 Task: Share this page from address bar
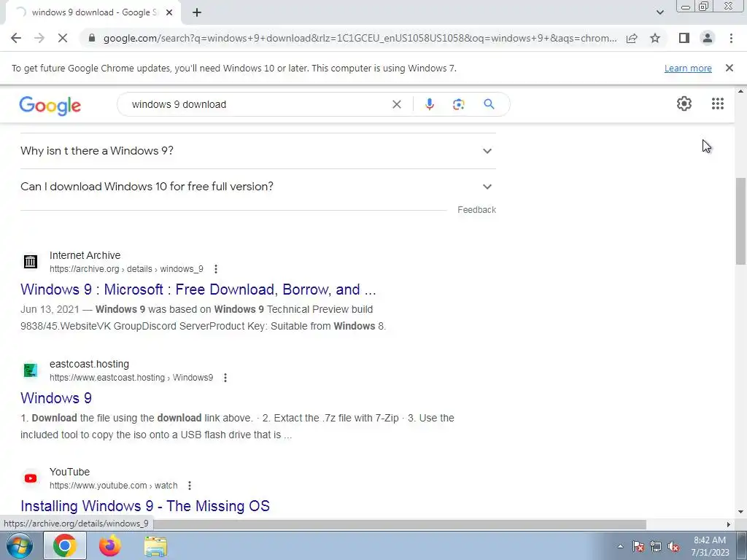click(632, 38)
